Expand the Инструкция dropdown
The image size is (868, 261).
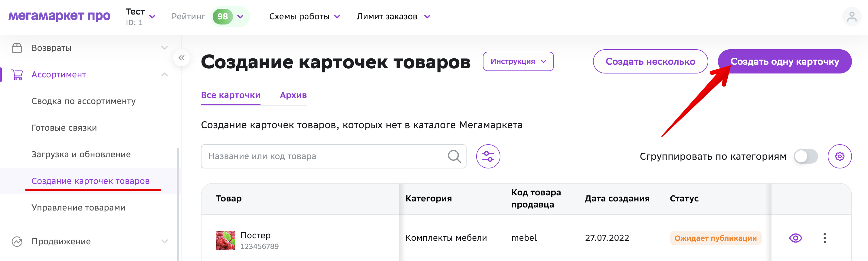[518, 61]
